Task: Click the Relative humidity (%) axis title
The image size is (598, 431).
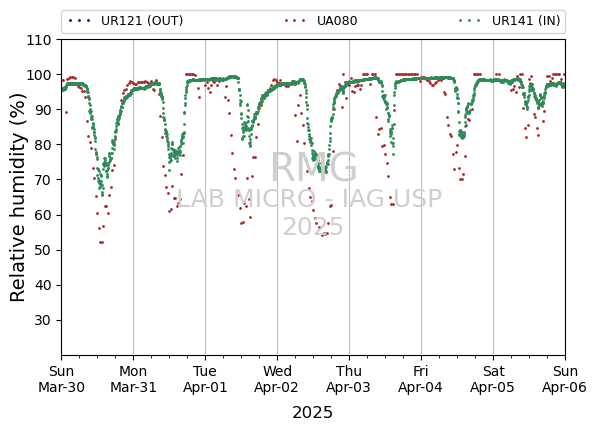Action: coord(18,198)
